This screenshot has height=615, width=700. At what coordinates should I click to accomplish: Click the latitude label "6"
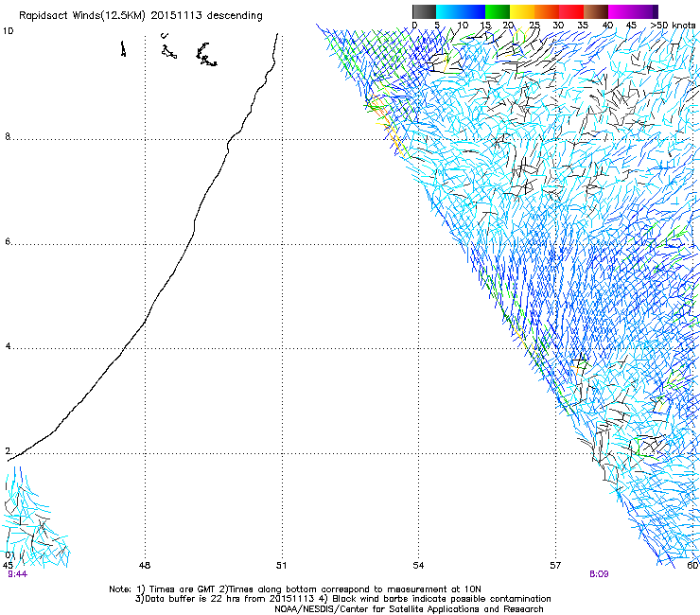[x=8, y=241]
